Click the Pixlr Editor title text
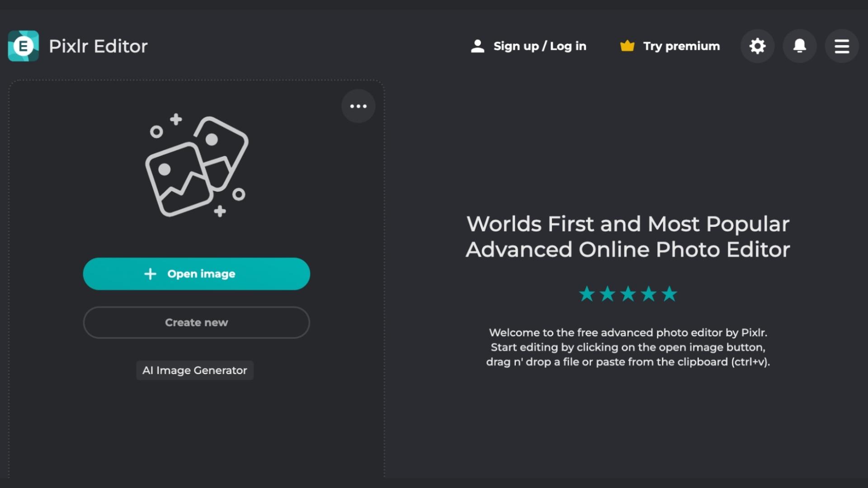The image size is (868, 488). (x=98, y=46)
